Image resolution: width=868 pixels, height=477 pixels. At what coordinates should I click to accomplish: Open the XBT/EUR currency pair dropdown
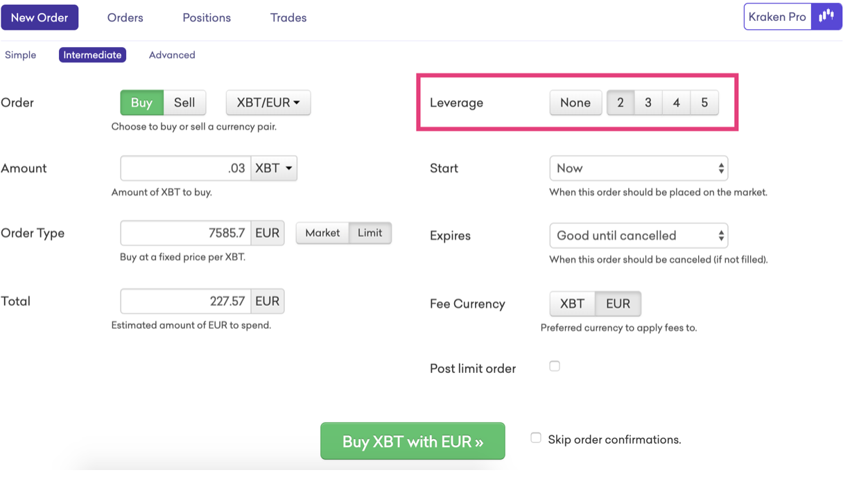268,103
